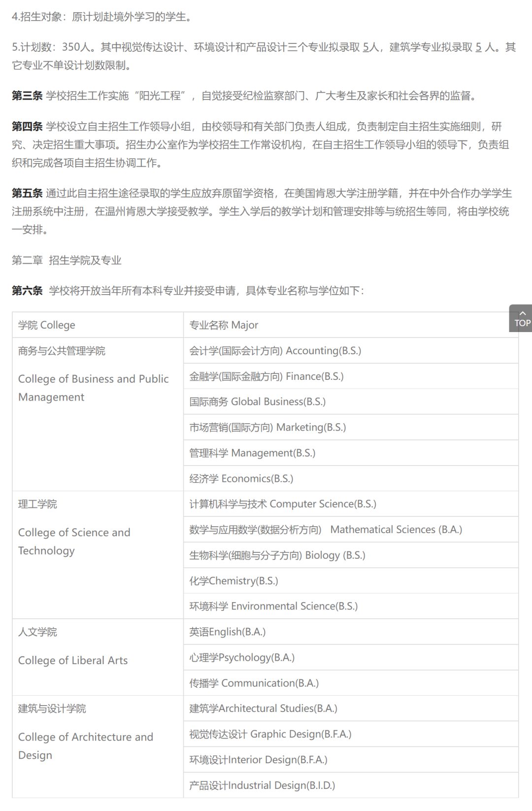
Task: Click the Finance(B.S.) major row
Action: pyautogui.click(x=351, y=376)
